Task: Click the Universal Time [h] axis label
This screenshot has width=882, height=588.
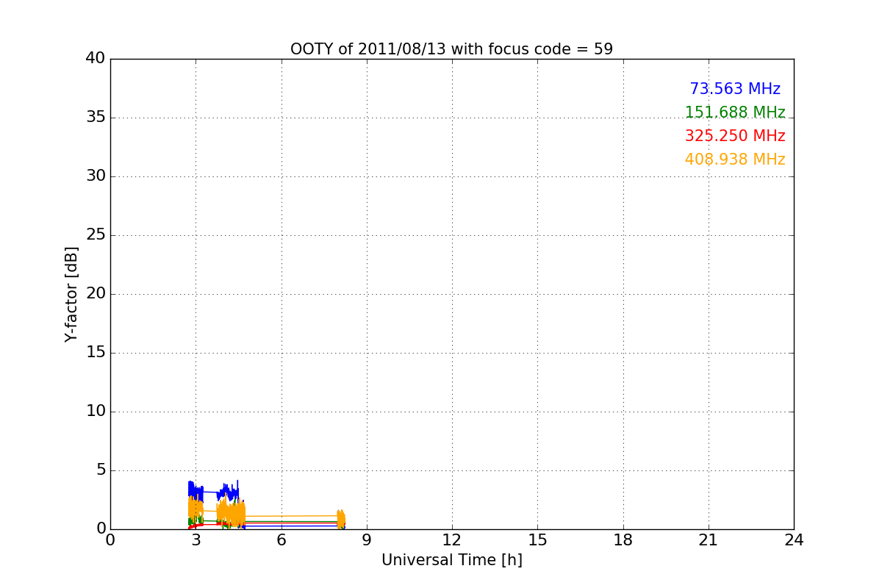Action: 451,560
